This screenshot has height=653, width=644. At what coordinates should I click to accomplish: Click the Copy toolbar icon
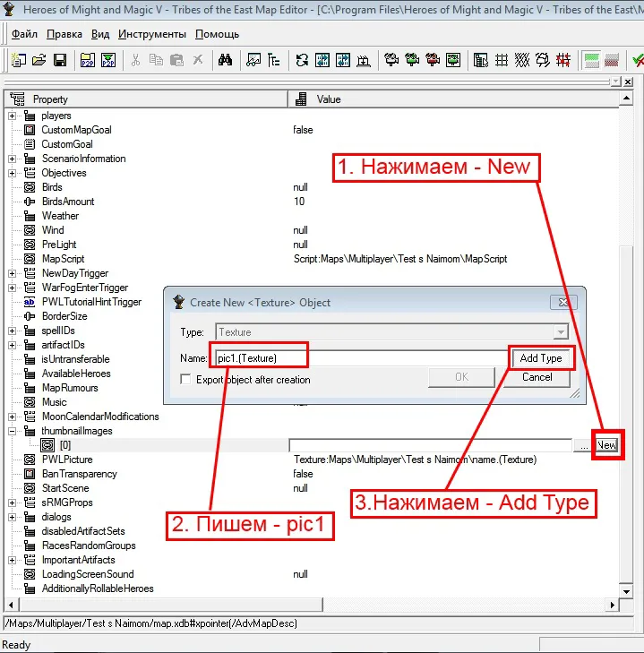(x=156, y=60)
